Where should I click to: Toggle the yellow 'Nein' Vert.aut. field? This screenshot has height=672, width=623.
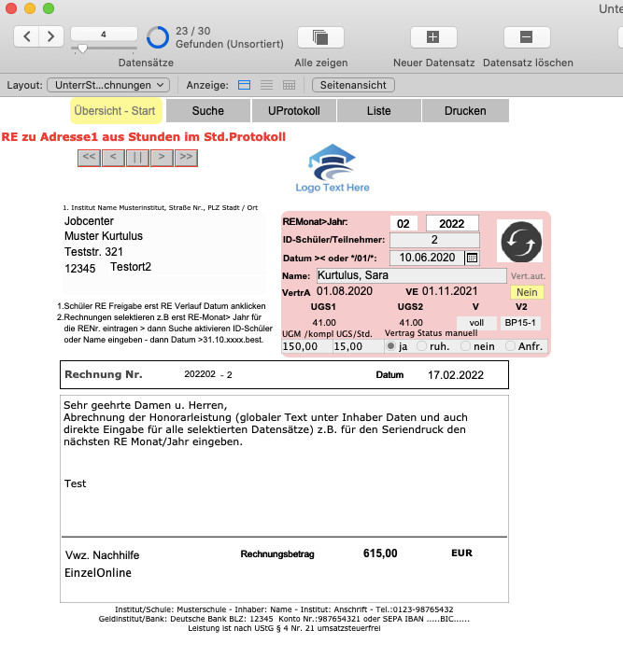(x=527, y=292)
